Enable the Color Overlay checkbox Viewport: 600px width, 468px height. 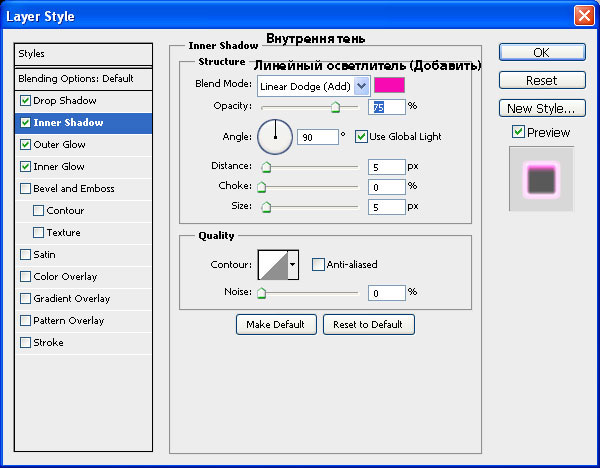coord(25,276)
